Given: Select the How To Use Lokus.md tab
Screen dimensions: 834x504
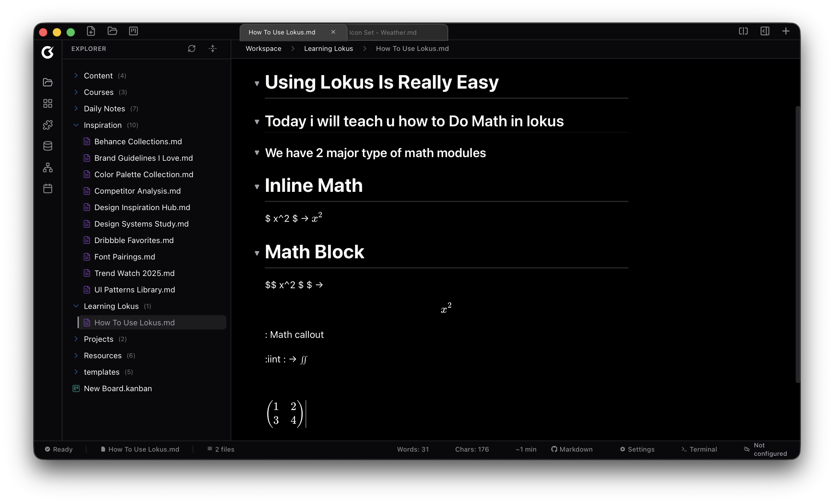Looking at the screenshot, I should pyautogui.click(x=282, y=32).
